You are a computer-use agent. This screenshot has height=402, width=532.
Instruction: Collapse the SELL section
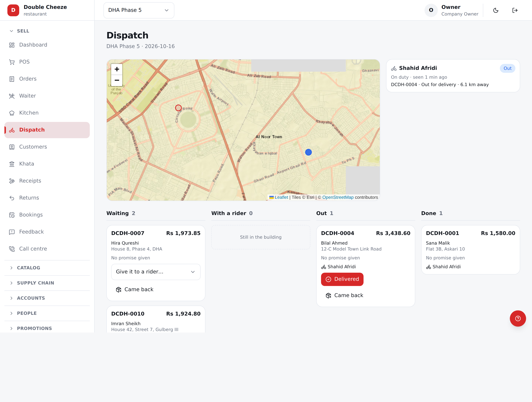[47, 31]
